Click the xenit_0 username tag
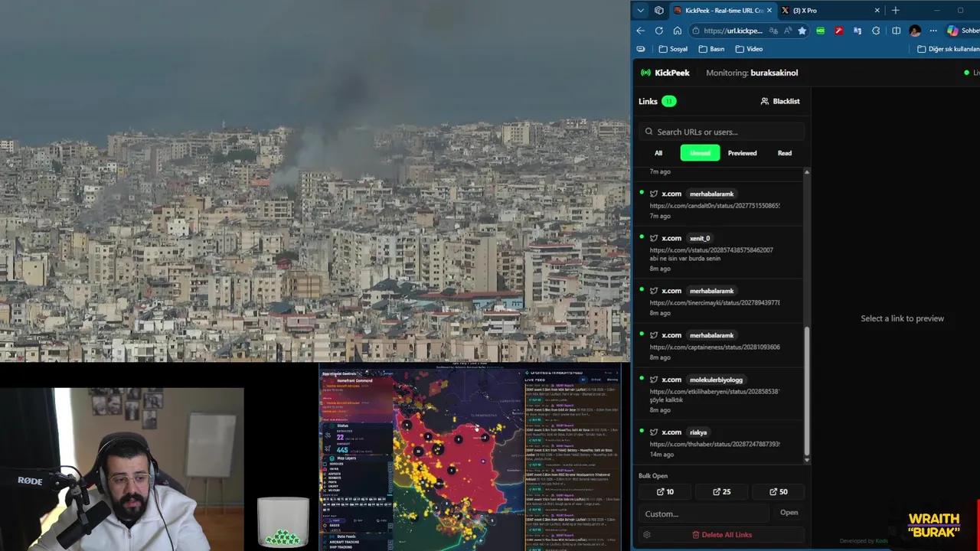980x551 pixels. [700, 238]
